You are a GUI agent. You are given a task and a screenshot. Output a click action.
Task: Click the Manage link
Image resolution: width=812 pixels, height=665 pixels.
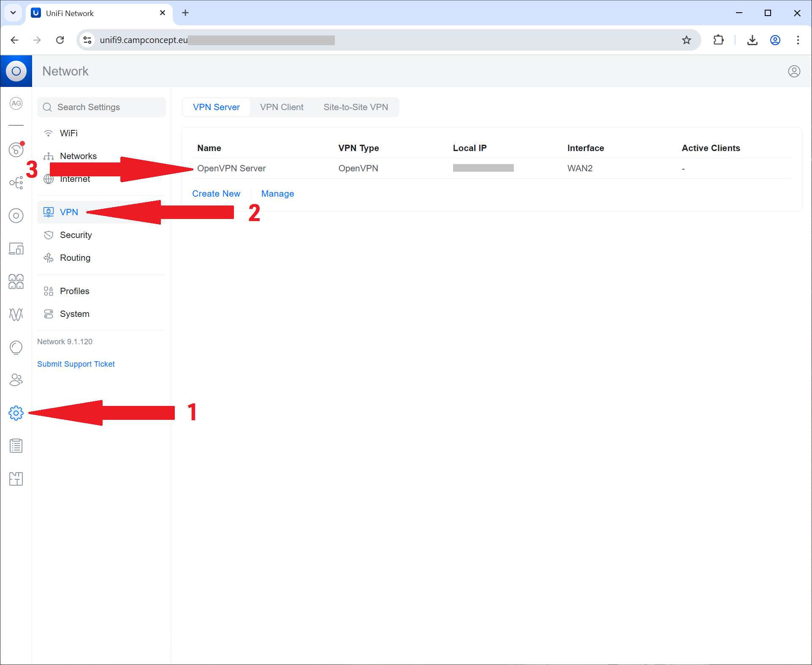pyautogui.click(x=277, y=194)
